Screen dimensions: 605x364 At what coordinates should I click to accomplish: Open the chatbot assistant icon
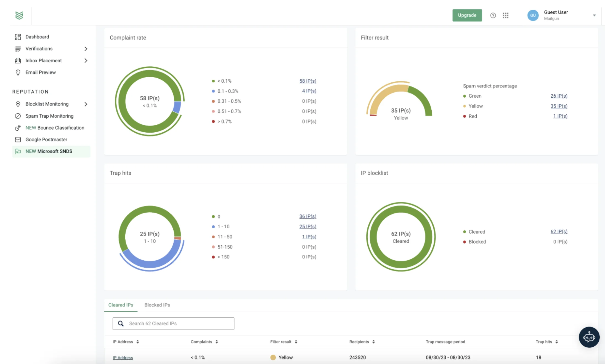pos(589,337)
